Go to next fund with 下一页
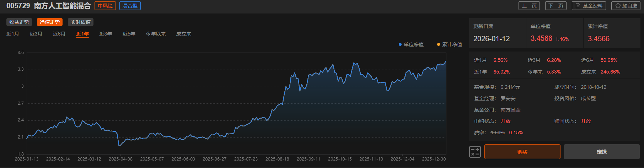644x168 pixels. point(556,6)
